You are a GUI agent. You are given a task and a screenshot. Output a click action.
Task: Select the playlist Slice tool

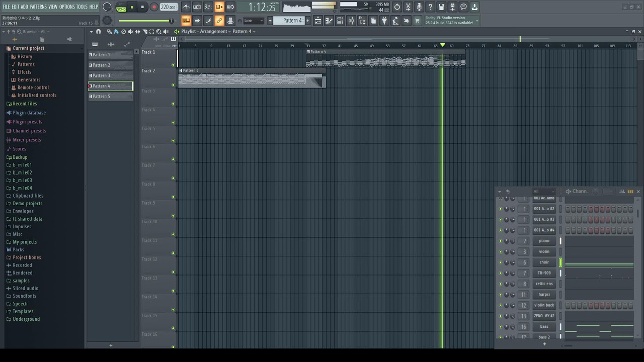tap(145, 32)
